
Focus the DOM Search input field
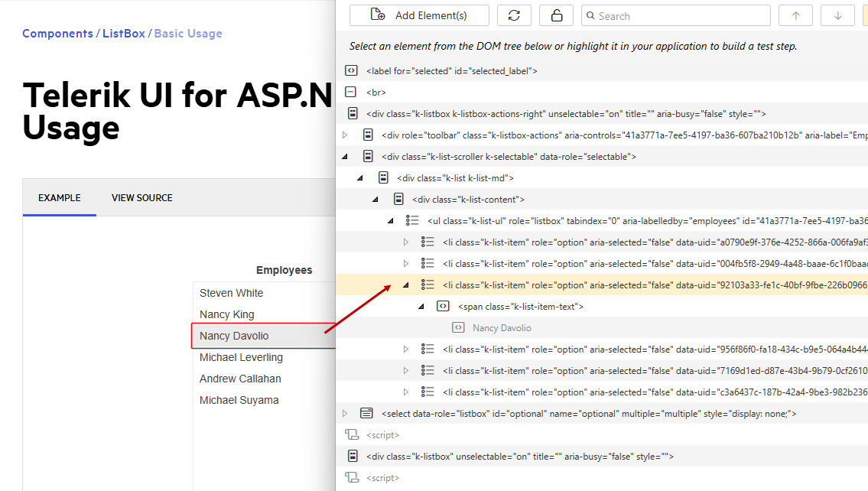click(x=681, y=16)
